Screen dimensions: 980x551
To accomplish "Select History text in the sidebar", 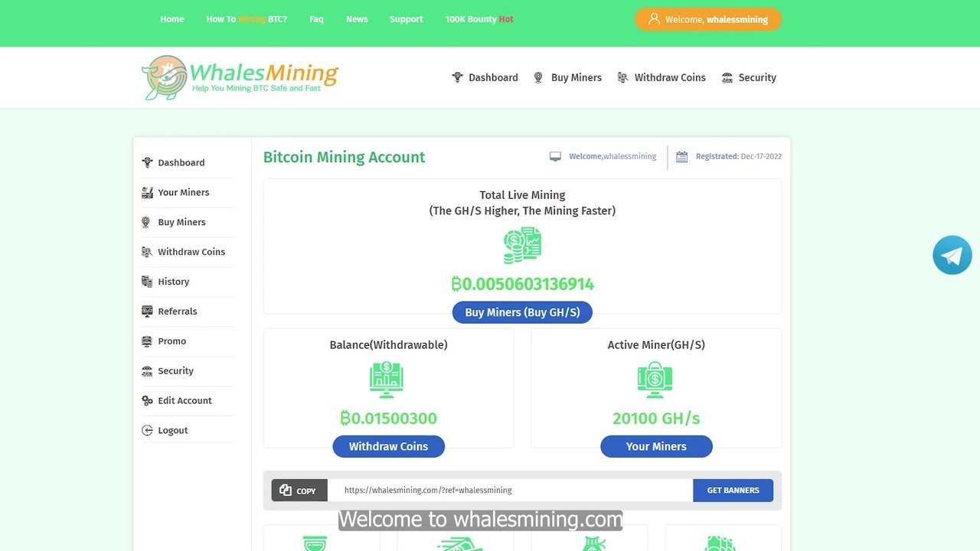I will [173, 282].
